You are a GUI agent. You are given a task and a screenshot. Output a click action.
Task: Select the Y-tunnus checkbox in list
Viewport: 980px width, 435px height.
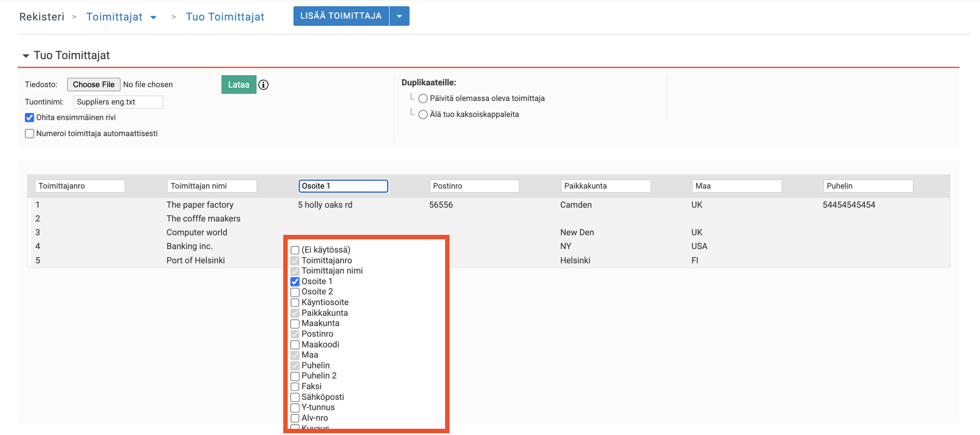[295, 408]
